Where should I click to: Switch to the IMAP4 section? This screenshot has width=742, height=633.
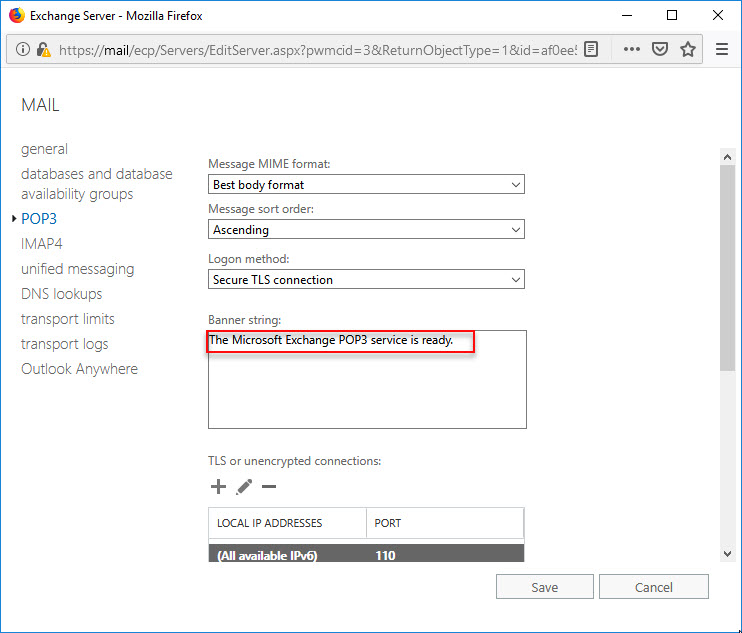pos(42,244)
